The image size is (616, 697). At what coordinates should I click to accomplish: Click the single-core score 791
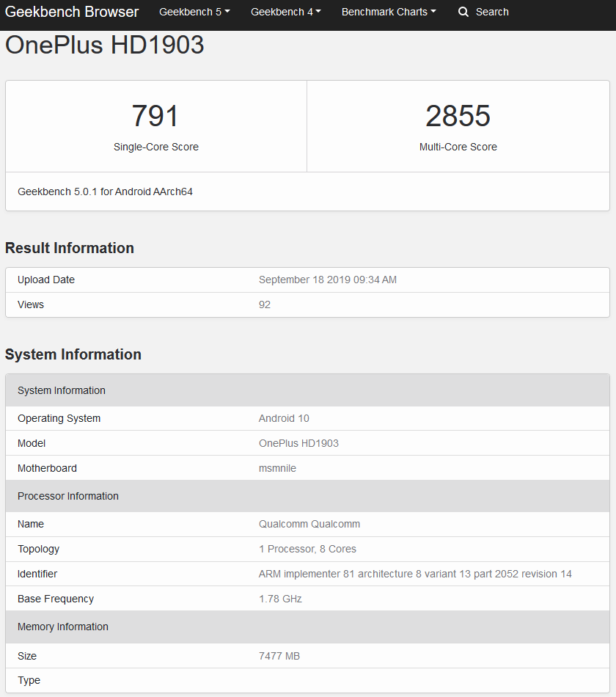click(x=155, y=116)
